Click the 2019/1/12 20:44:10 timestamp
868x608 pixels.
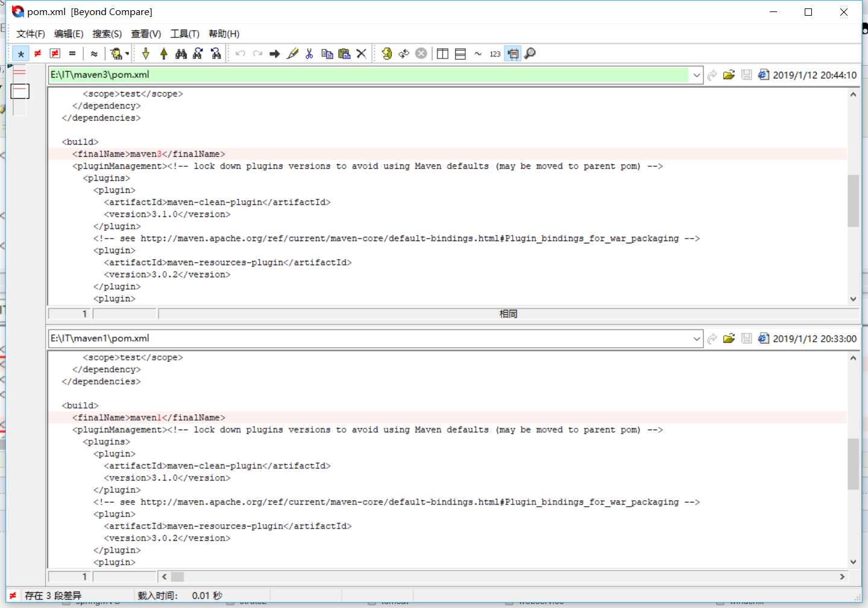point(814,75)
